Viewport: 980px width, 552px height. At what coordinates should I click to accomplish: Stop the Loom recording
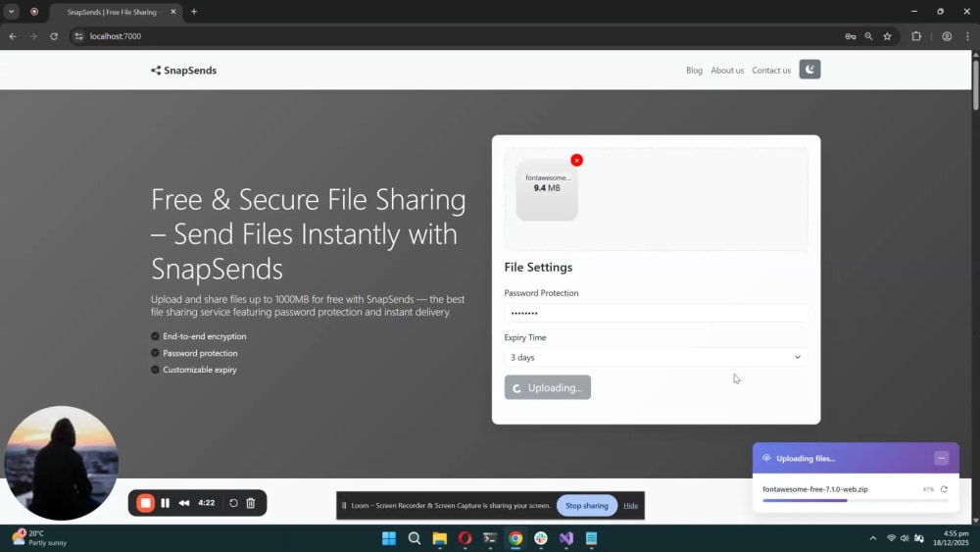tap(146, 503)
